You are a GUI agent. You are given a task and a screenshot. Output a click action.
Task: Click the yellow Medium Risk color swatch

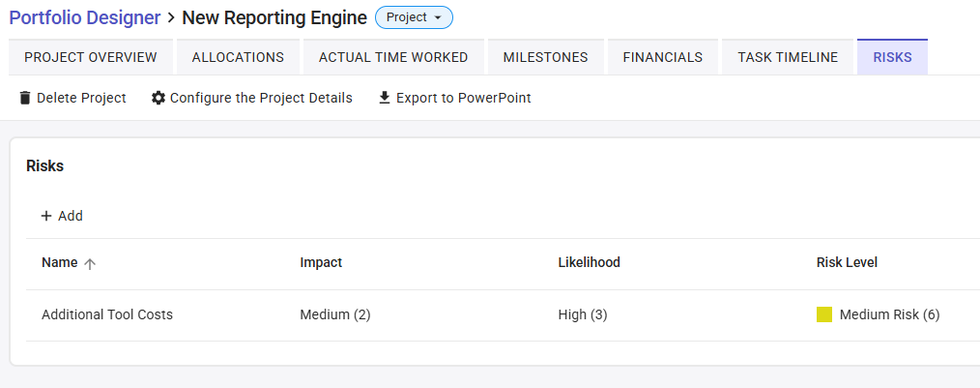(824, 314)
